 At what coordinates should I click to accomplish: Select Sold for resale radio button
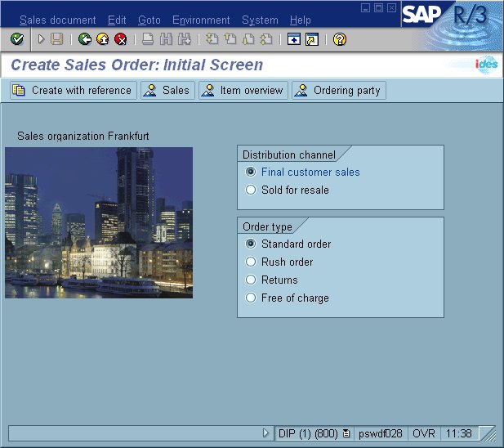pos(251,190)
